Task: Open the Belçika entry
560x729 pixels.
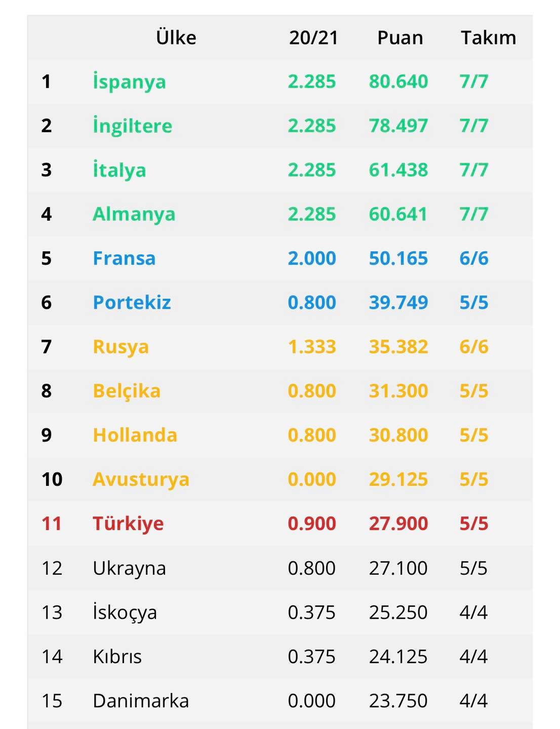Action: pyautogui.click(x=127, y=391)
